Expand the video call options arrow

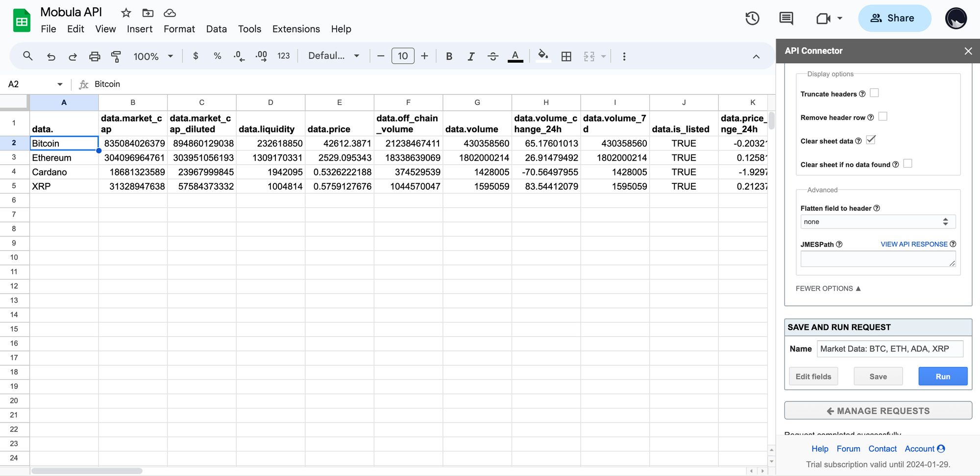840,19
